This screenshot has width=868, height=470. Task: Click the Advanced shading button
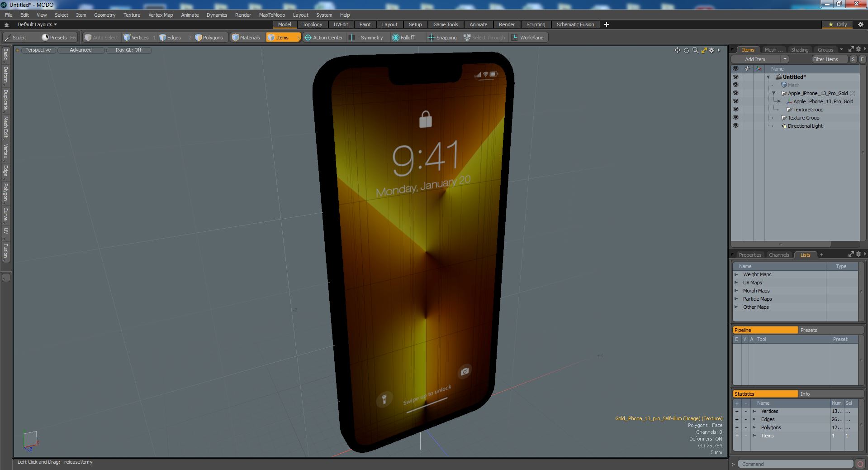coord(81,50)
